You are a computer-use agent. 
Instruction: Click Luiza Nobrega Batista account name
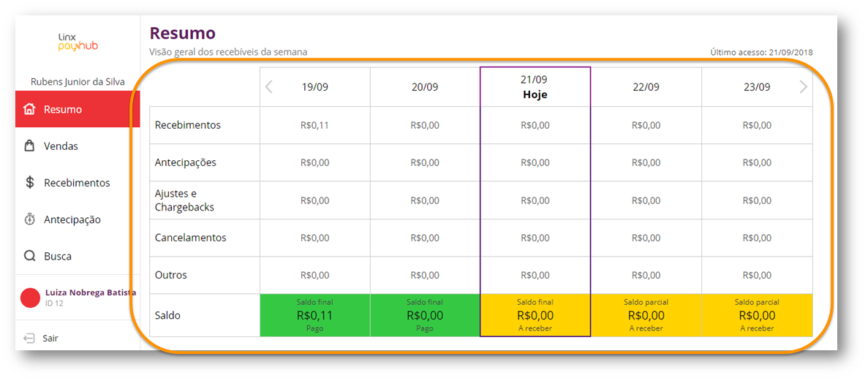coord(91,293)
